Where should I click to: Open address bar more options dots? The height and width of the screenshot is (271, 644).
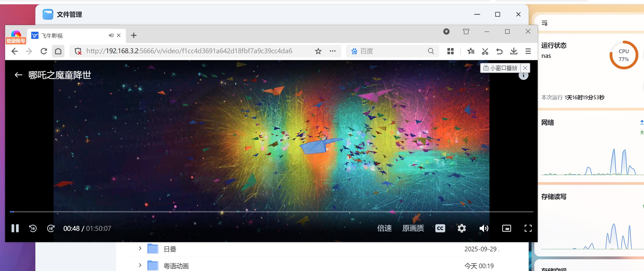pyautogui.click(x=333, y=51)
